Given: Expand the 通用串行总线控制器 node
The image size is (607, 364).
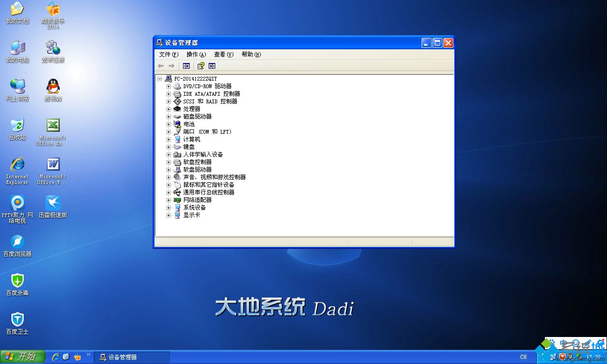Looking at the screenshot, I should 168,192.
